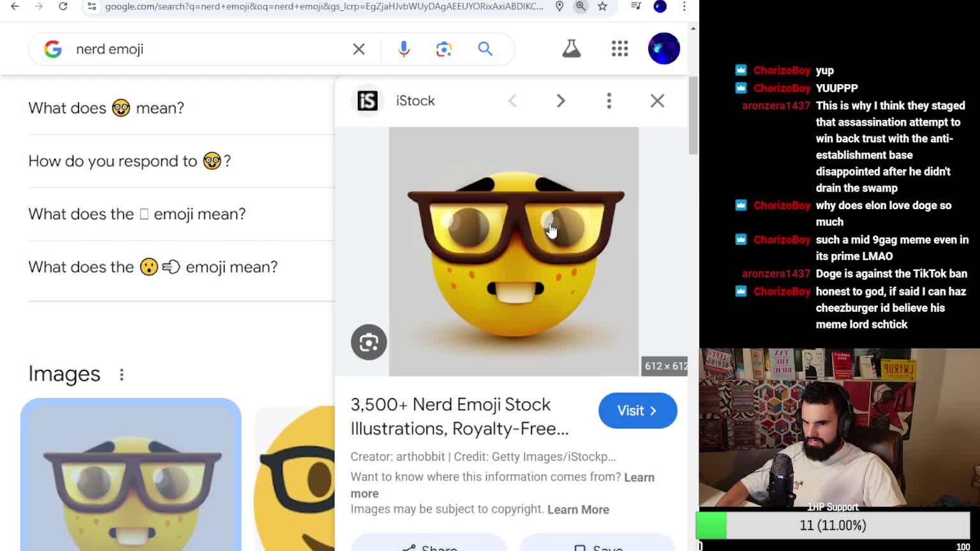Go back using browser back arrow
Viewport: 980px width, 551px height.
tap(15, 6)
